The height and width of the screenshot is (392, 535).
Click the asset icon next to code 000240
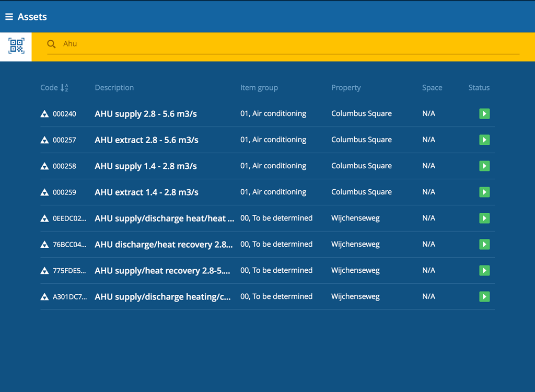point(44,113)
